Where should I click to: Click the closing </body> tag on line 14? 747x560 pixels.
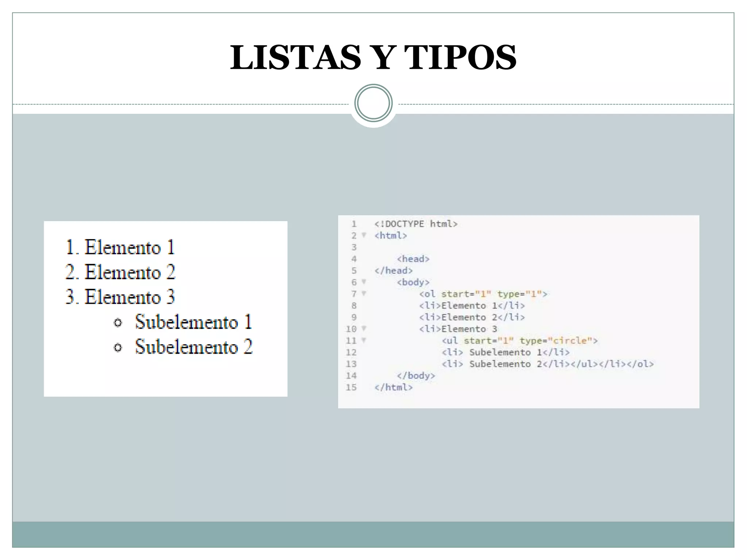coord(416,376)
